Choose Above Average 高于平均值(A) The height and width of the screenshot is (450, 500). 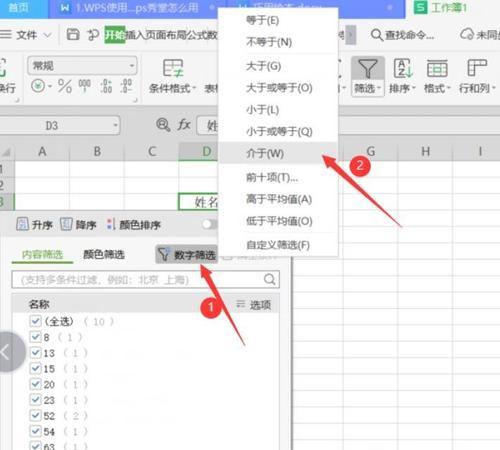(278, 199)
